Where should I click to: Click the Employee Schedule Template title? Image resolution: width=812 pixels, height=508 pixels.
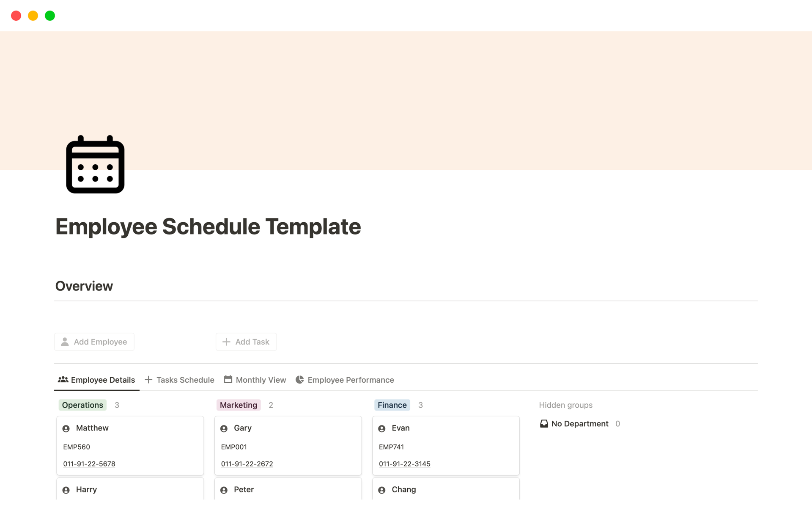(x=208, y=226)
